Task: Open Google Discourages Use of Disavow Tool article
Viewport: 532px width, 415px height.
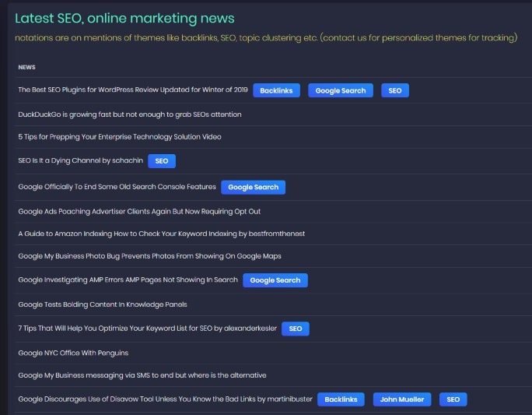Action: click(165, 399)
